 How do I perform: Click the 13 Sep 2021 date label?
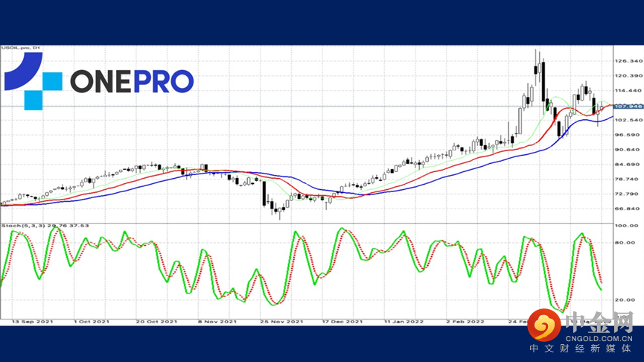tap(33, 322)
